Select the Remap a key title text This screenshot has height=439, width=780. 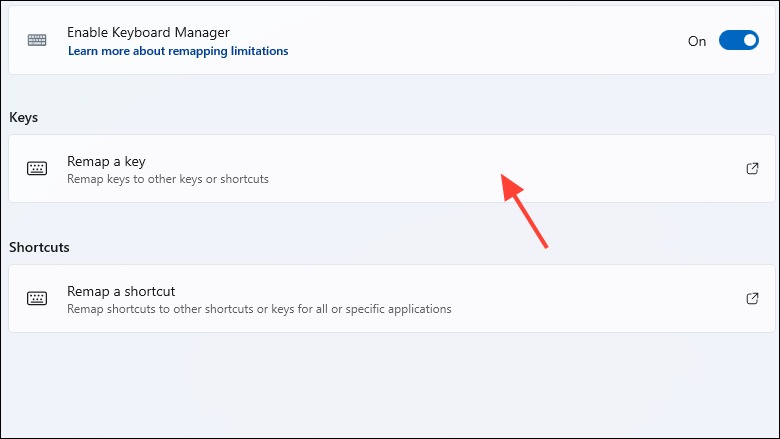106,162
